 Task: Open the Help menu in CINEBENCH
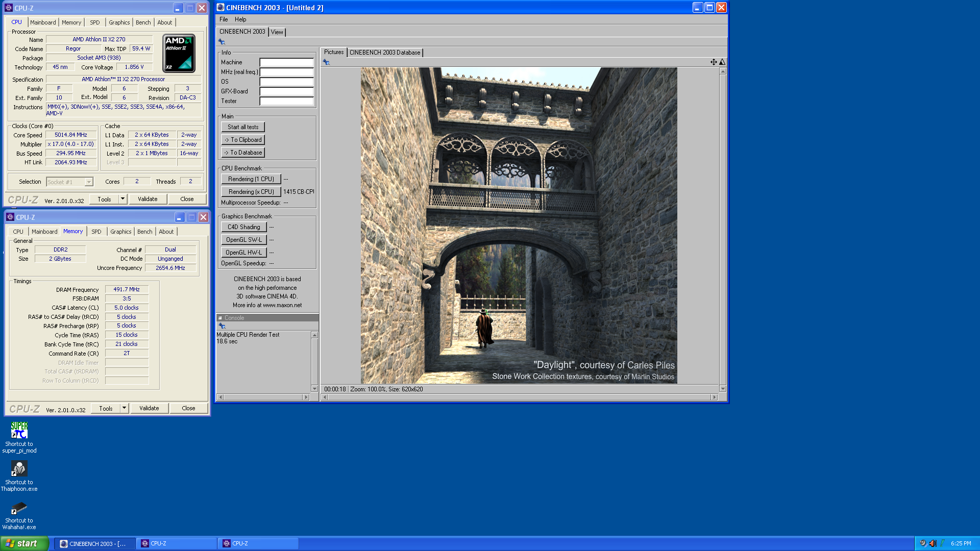[x=240, y=19]
